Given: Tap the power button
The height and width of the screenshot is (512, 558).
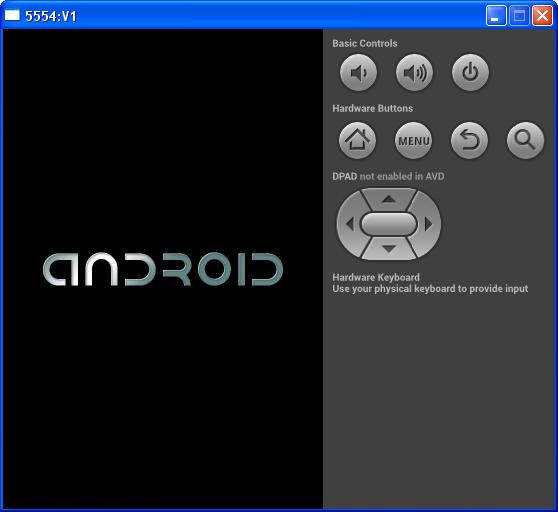Looking at the screenshot, I should tap(470, 72).
